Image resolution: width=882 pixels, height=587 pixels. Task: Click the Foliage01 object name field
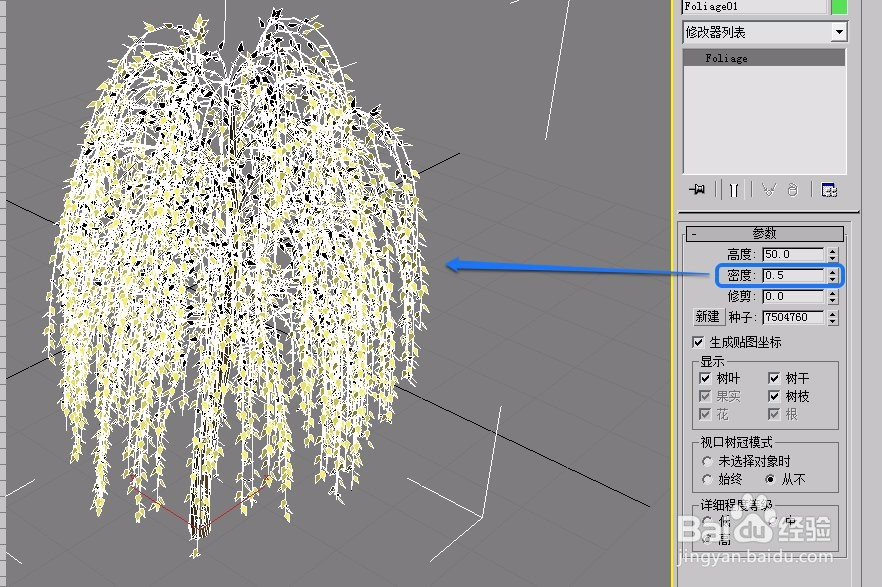point(754,7)
